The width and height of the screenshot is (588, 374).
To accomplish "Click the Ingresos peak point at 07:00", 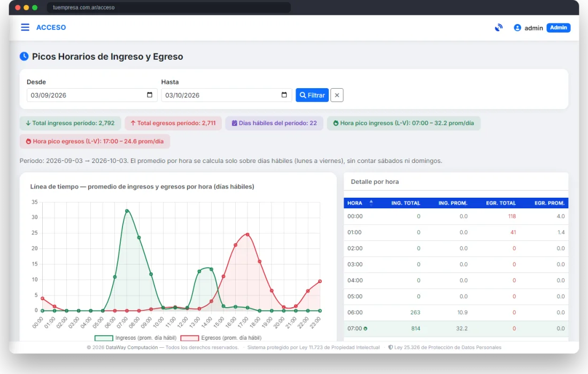I will pyautogui.click(x=127, y=211).
